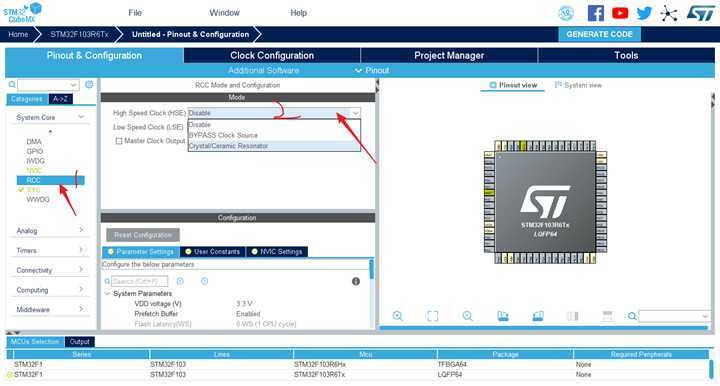Screen dimensions: 720x386
Task: Click the zoom in pinout icon
Action: [x=398, y=316]
